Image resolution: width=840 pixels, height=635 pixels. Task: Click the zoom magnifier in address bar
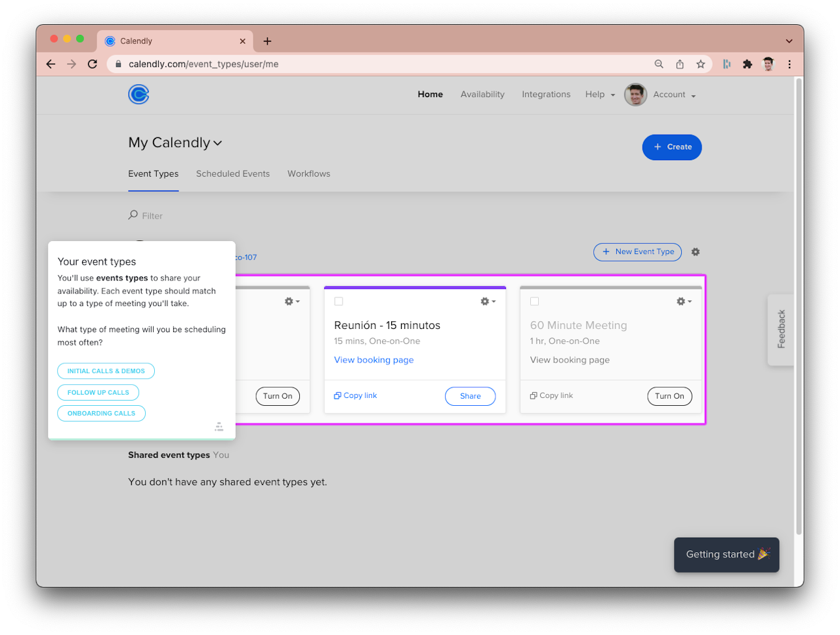tap(659, 64)
